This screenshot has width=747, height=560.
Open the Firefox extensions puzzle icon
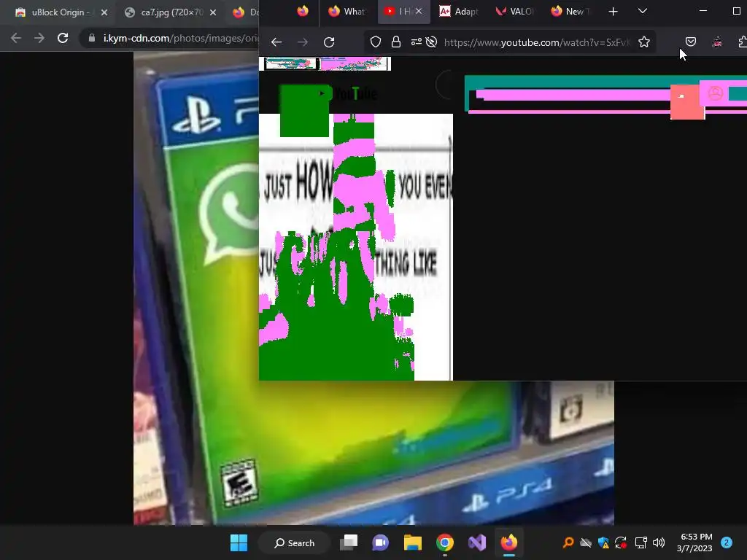point(742,42)
